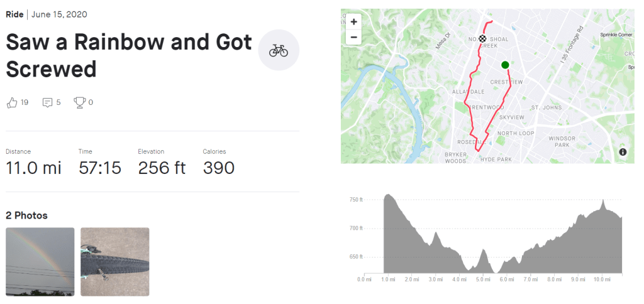Viewport: 644px width, 304px height.
Task: Click the bicycle ride-type icon
Action: (279, 50)
